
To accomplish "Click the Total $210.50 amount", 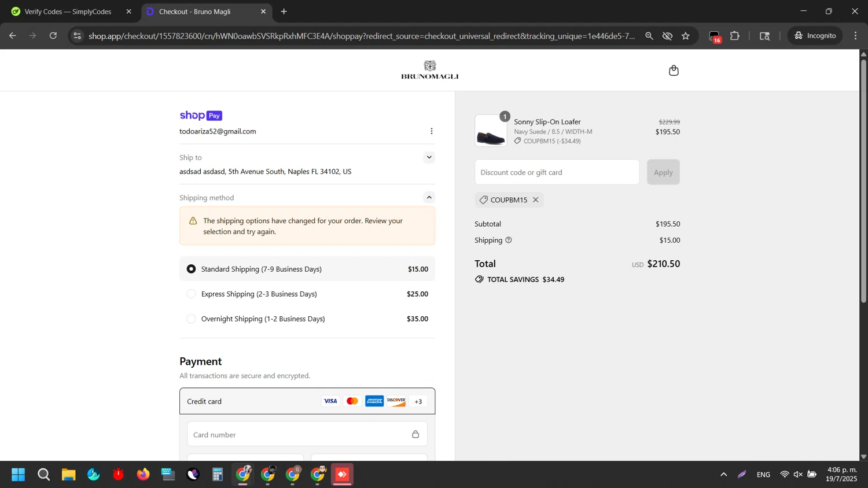I will coord(663,264).
